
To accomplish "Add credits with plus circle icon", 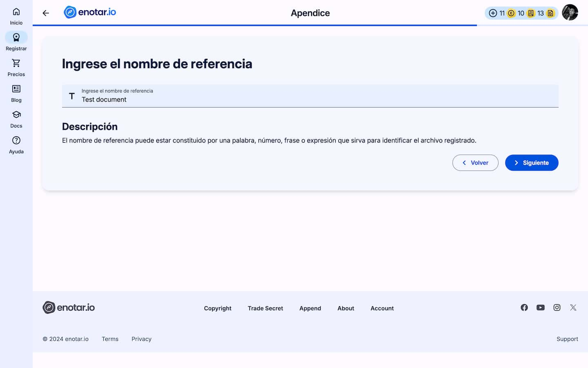I will [x=493, y=13].
